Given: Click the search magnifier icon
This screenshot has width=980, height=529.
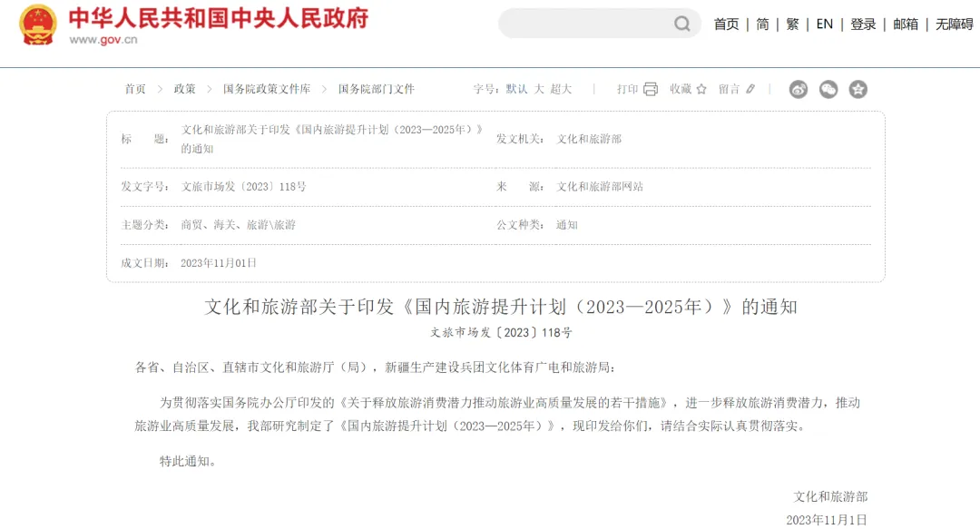Looking at the screenshot, I should pyautogui.click(x=681, y=24).
